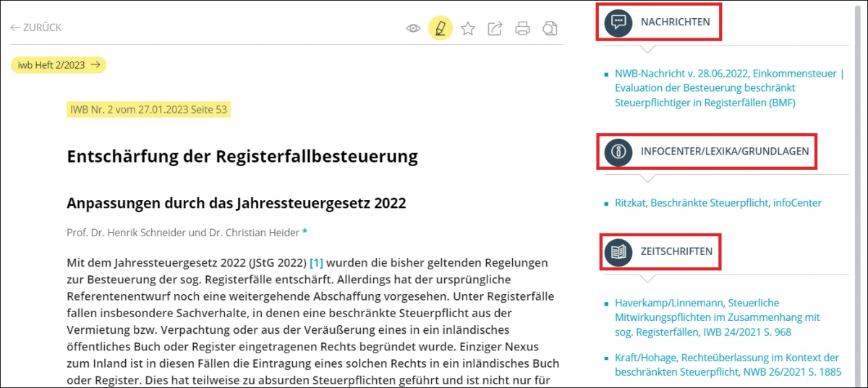Open Kraft/Hohage Rechteüberlassung article link
Image resolution: width=868 pixels, height=388 pixels.
click(x=726, y=365)
